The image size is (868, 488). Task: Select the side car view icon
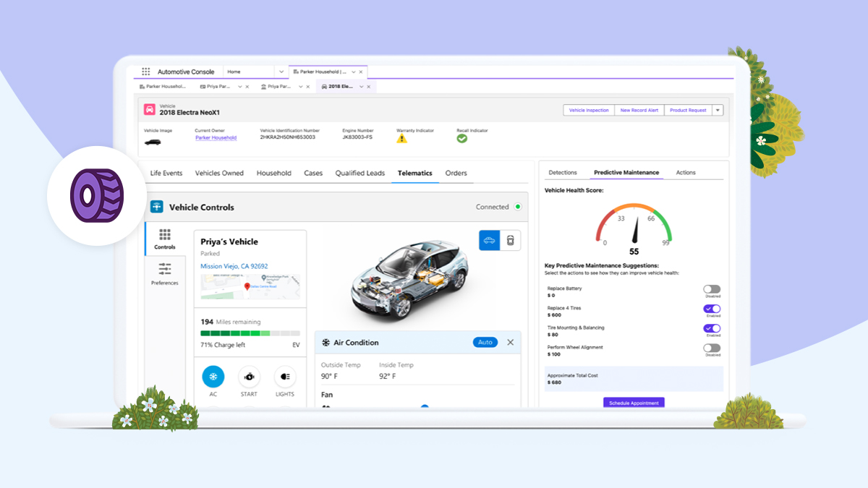tap(490, 240)
